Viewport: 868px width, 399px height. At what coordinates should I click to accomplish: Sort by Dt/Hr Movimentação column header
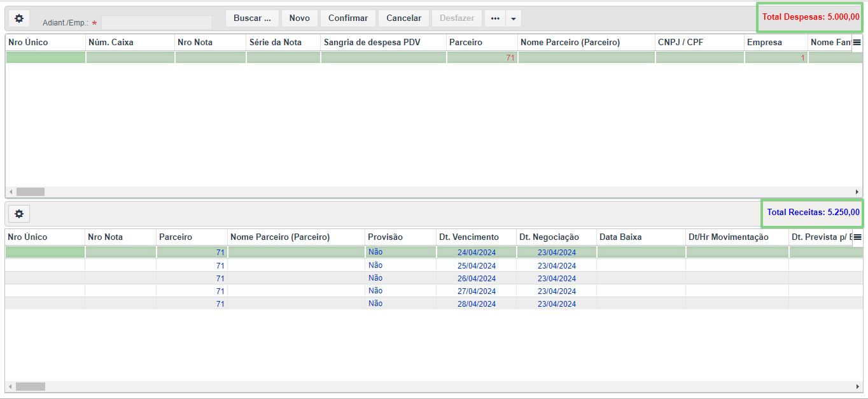click(737, 237)
